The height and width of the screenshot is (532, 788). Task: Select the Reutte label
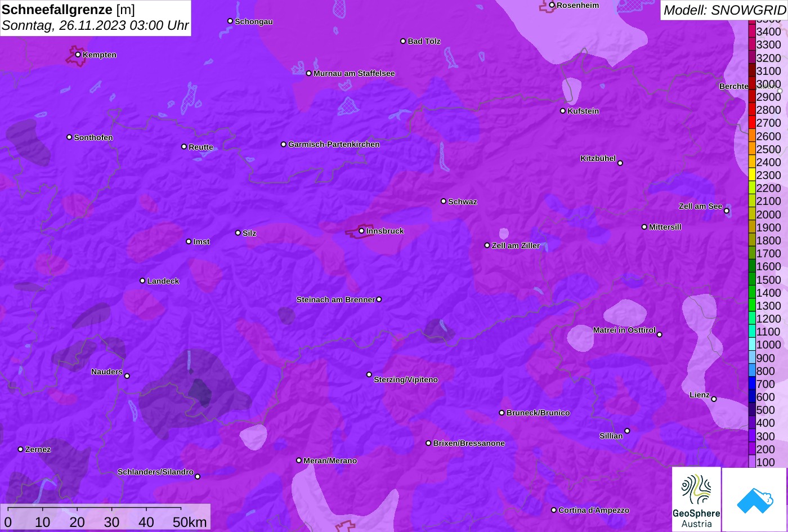[201, 147]
